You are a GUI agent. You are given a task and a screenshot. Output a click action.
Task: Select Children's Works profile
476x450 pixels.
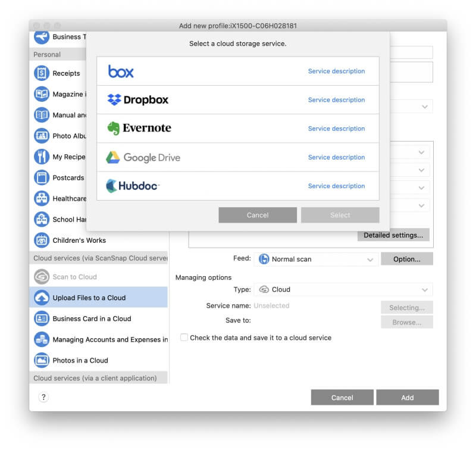pyautogui.click(x=79, y=240)
